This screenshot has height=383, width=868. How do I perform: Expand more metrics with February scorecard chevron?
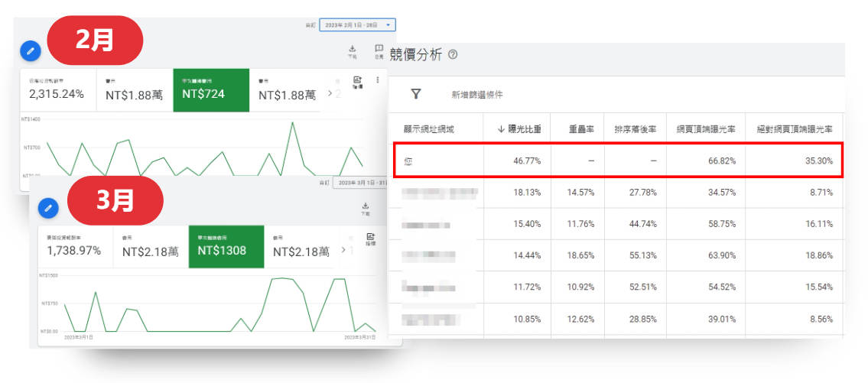(330, 93)
